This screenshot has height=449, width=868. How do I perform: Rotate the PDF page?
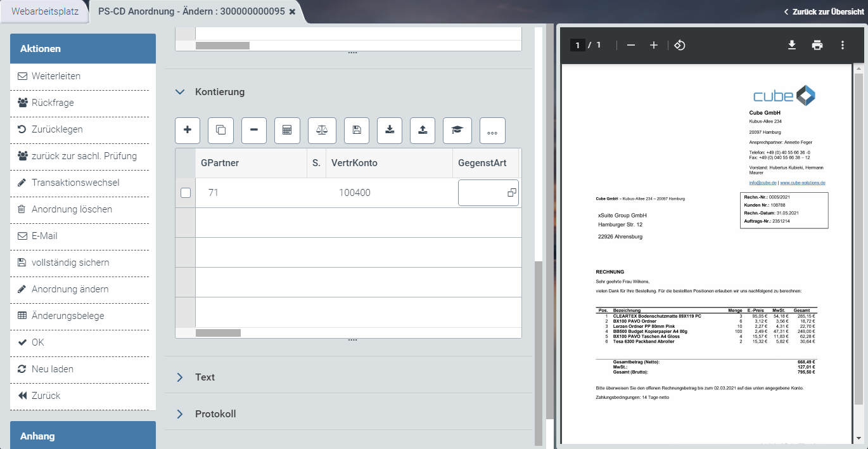(x=679, y=45)
